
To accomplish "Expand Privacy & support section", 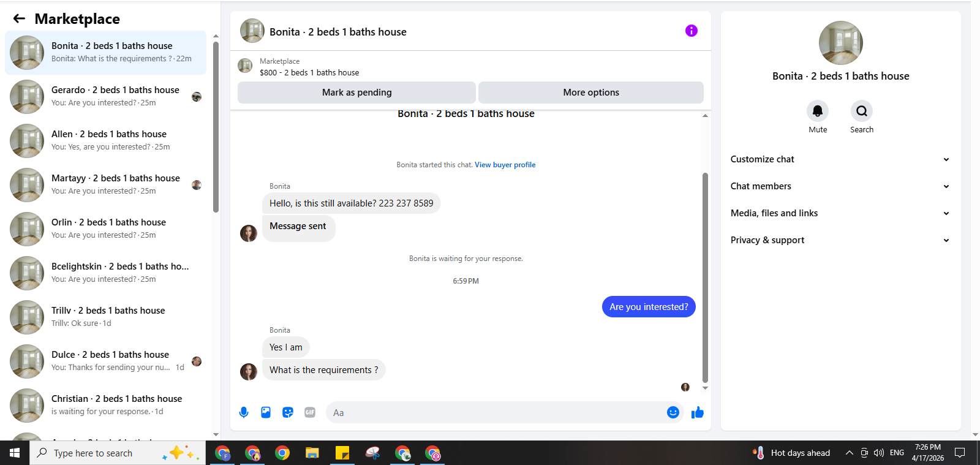I will [x=840, y=240].
